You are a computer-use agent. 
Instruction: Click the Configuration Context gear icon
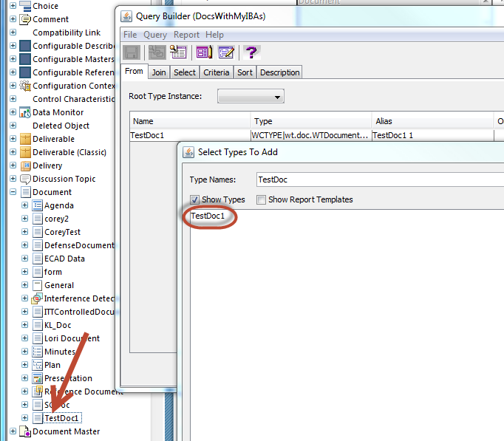pyautogui.click(x=25, y=86)
